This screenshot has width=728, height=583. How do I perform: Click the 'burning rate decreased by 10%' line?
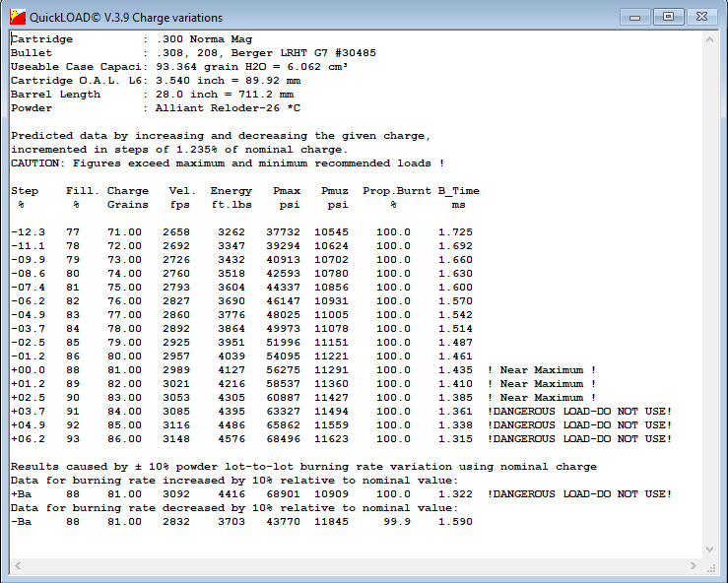pos(234,508)
